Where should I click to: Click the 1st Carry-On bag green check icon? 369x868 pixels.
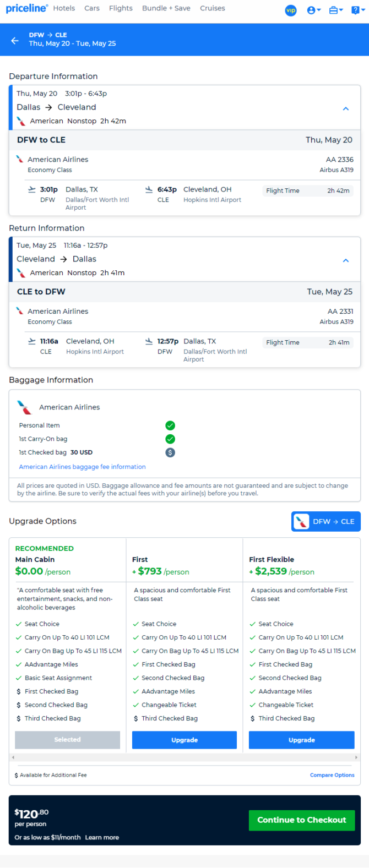click(170, 439)
